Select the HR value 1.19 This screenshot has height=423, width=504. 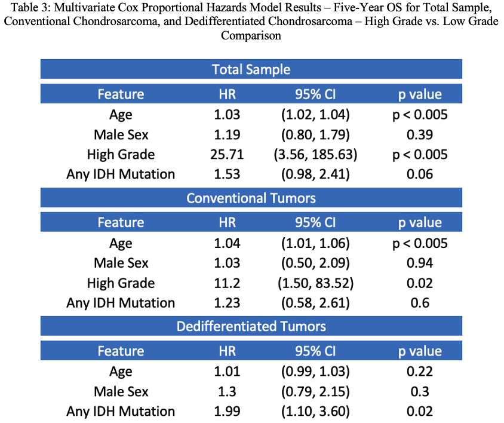227,135
